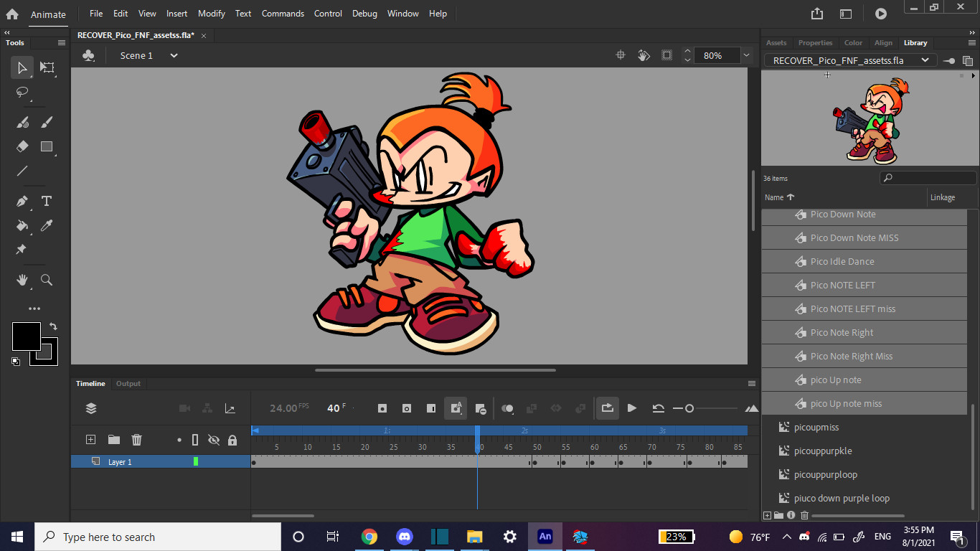Toggle visibility eye for all layers

coord(213,440)
